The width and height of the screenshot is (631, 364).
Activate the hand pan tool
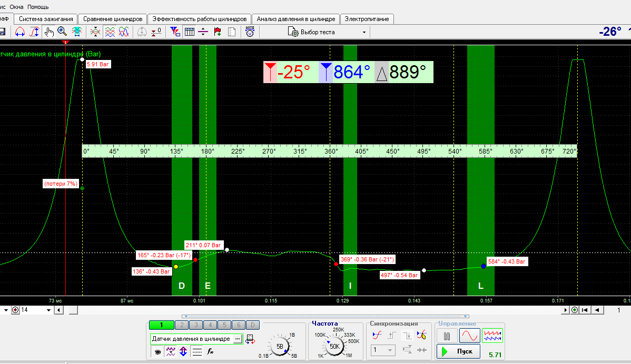click(49, 32)
